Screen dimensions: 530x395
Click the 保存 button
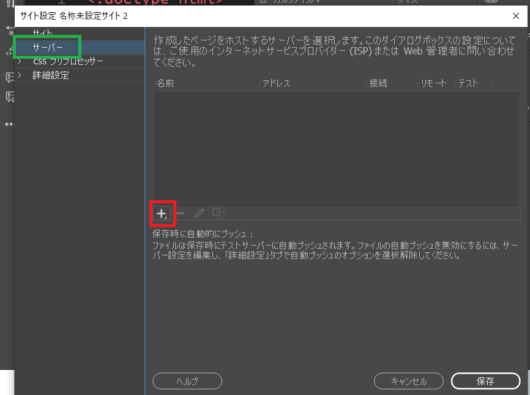click(x=485, y=381)
